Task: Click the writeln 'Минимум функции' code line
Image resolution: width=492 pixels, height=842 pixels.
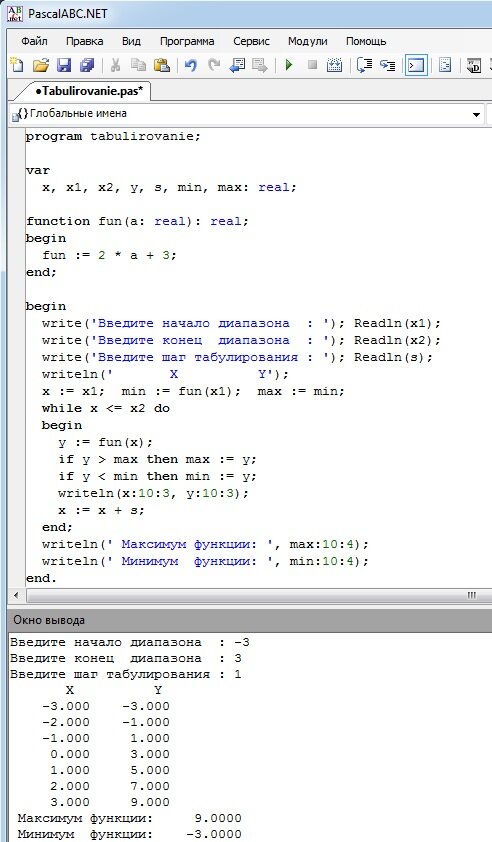Action: point(206,562)
